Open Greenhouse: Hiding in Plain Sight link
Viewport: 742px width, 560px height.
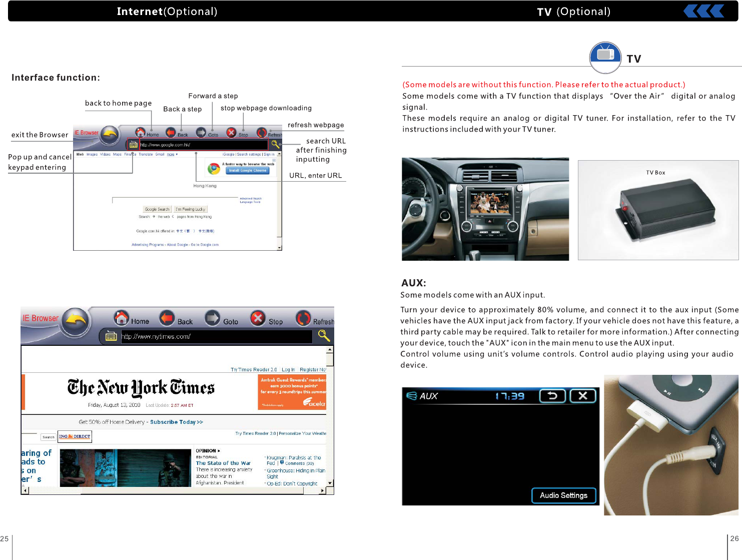coord(296,473)
